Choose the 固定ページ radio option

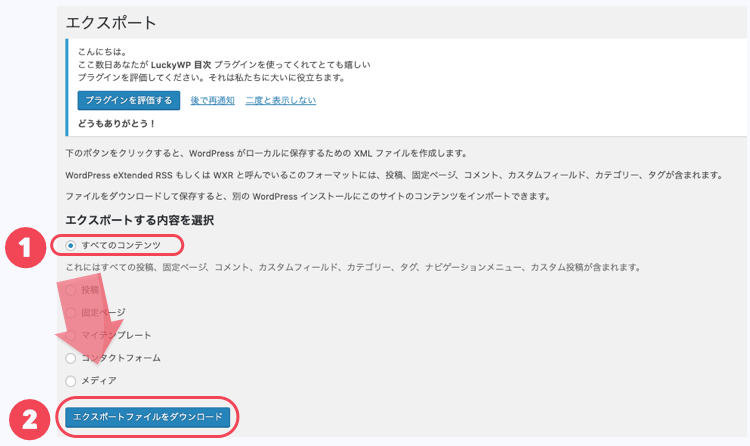click(71, 312)
